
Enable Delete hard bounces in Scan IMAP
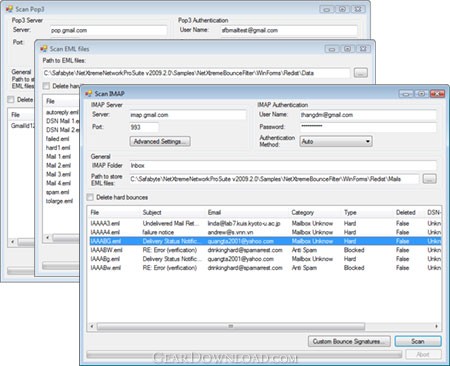90,197
